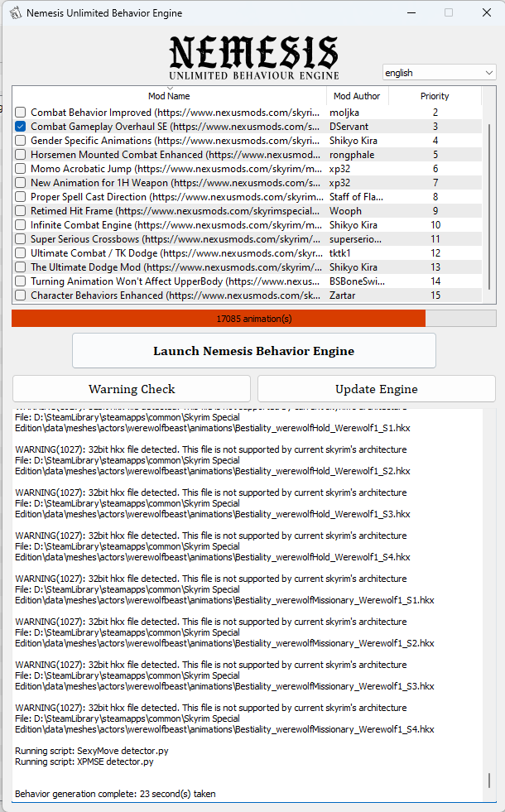The width and height of the screenshot is (505, 812).
Task: Select author cell 'moljka'
Action: pyautogui.click(x=344, y=113)
